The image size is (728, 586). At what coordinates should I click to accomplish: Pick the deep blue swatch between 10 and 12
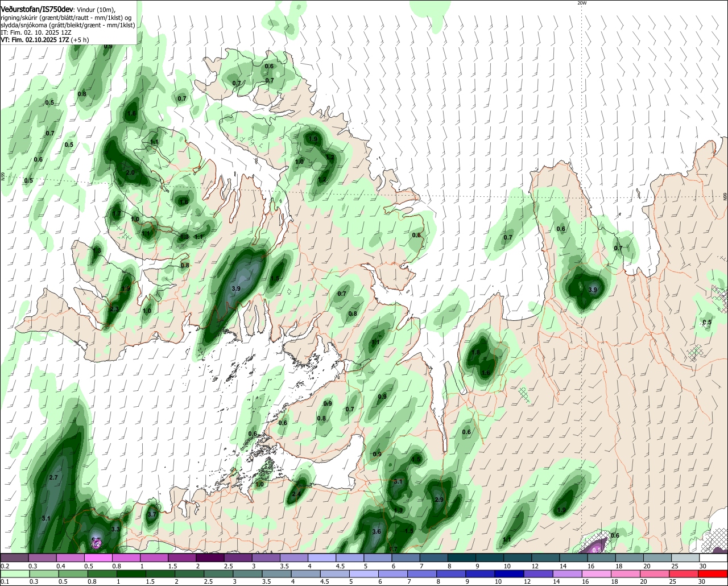[509, 573]
